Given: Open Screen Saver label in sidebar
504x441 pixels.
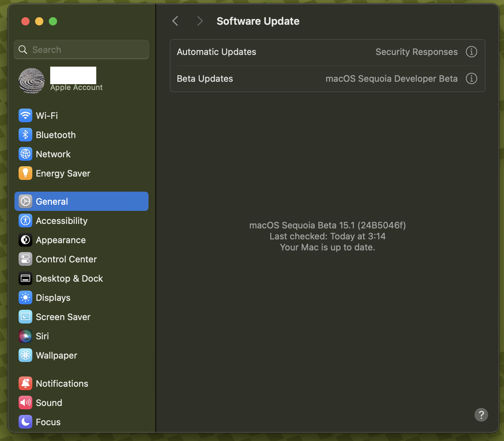Looking at the screenshot, I should 63,317.
